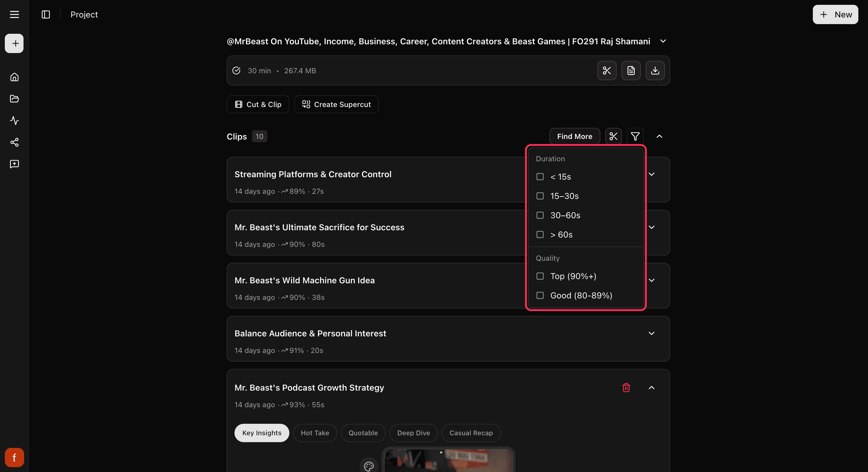Click the Balance Audience & Personal Interest title

[310, 334]
